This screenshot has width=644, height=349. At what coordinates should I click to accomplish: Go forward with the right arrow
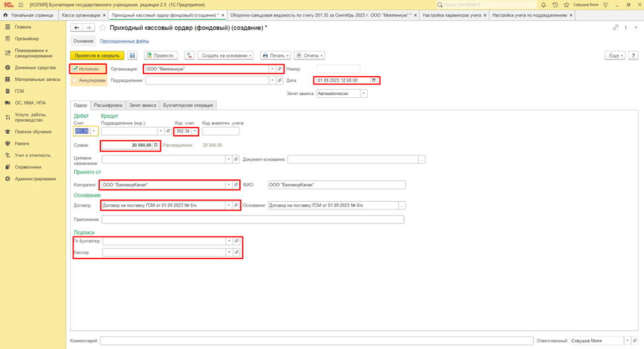coord(89,28)
